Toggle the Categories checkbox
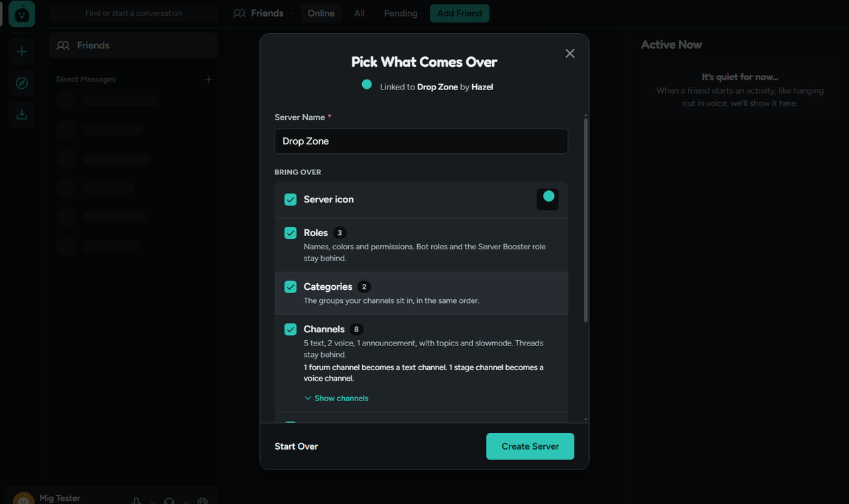849x504 pixels. pos(291,286)
